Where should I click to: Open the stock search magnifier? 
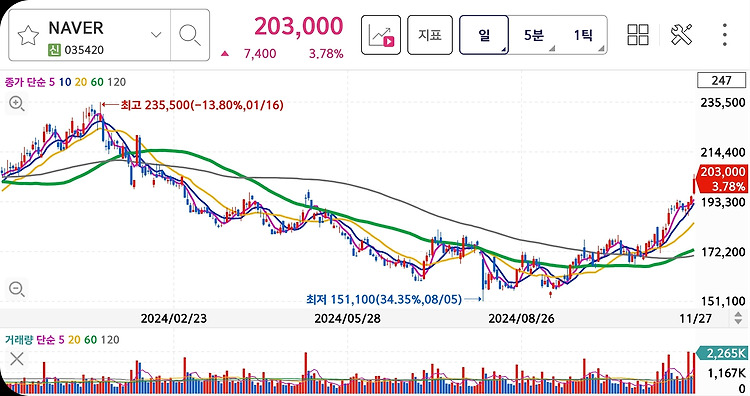[190, 35]
